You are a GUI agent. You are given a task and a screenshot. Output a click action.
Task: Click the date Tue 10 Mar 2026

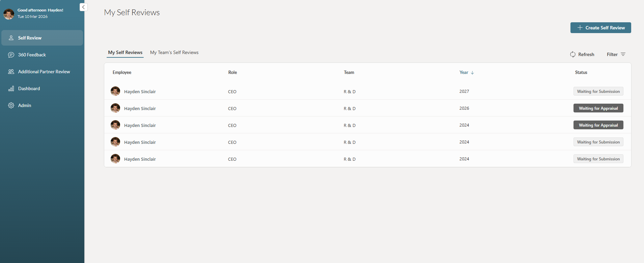tap(32, 17)
